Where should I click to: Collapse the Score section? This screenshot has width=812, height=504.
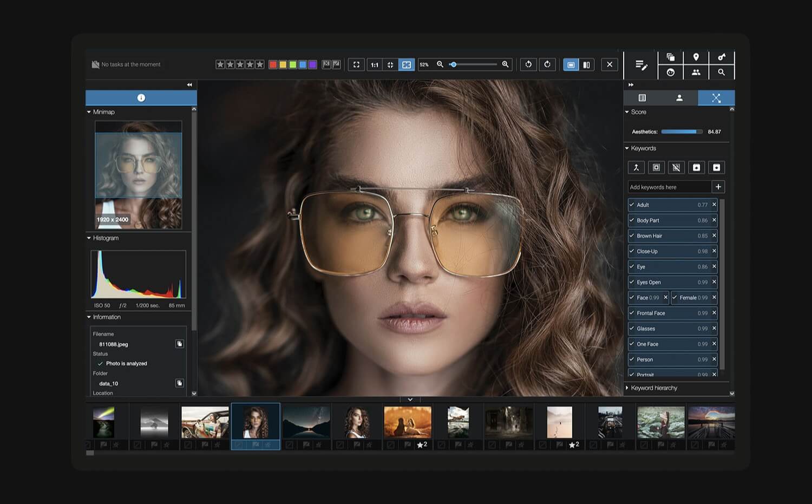[627, 112]
